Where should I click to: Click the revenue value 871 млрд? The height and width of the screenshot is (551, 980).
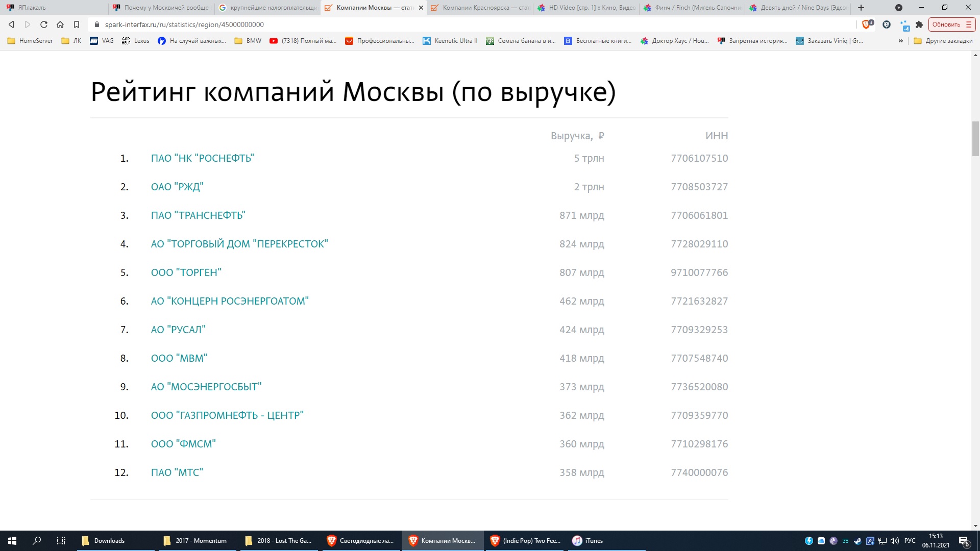[582, 215]
